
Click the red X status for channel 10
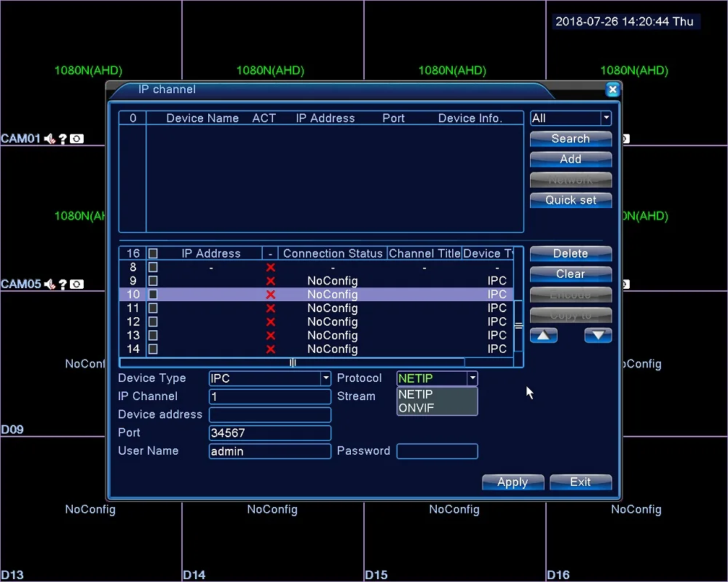click(270, 294)
